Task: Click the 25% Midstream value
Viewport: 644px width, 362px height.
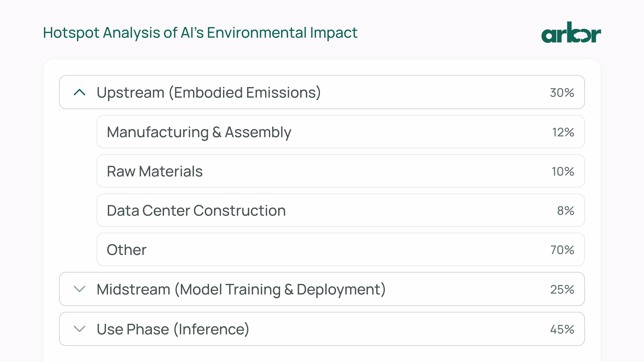Action: click(x=562, y=290)
